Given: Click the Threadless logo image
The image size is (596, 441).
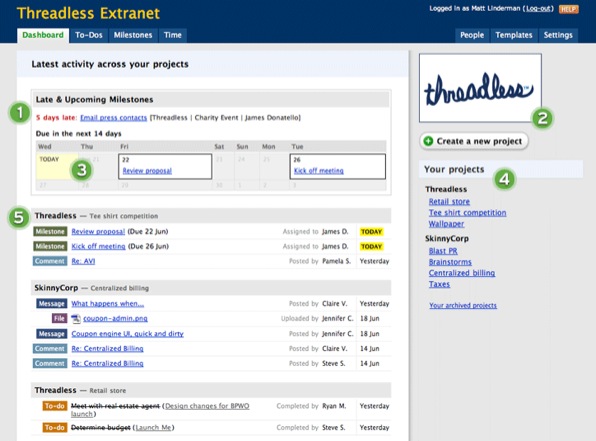Looking at the screenshot, I should click(480, 88).
